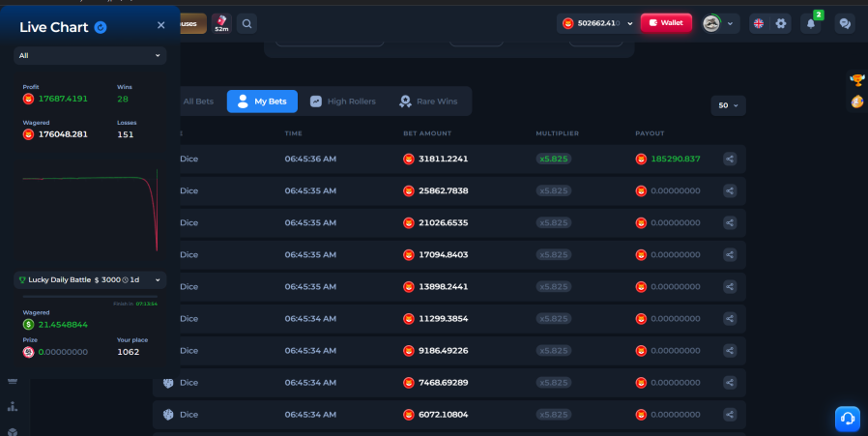The height and width of the screenshot is (436, 868).
Task: Expand the profile avatar menu
Action: (x=718, y=23)
